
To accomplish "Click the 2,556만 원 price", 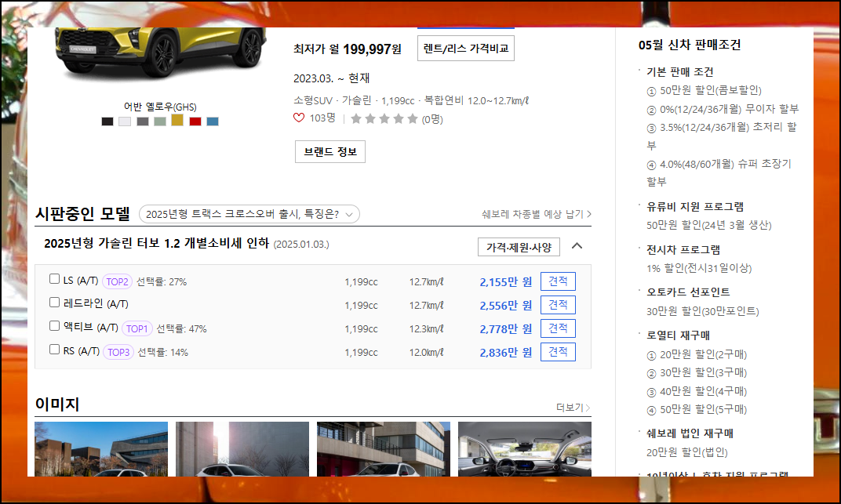I will (505, 305).
